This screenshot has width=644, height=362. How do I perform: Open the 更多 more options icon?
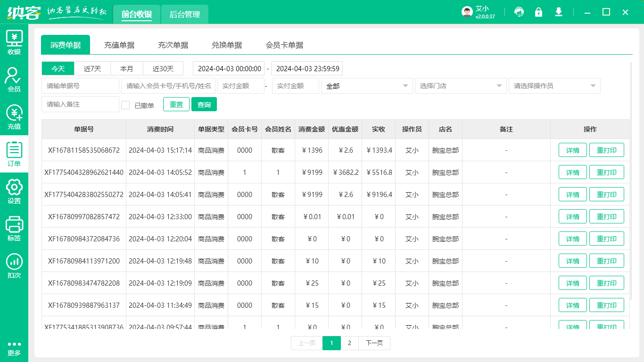pyautogui.click(x=14, y=348)
